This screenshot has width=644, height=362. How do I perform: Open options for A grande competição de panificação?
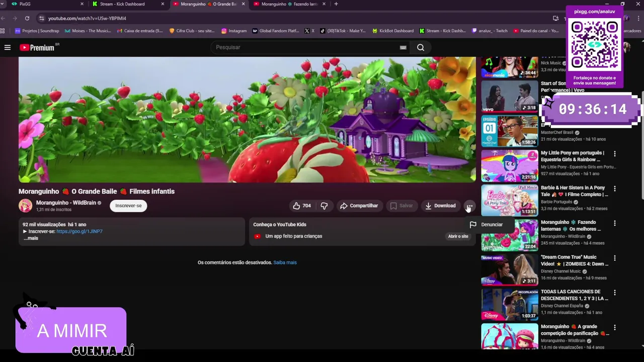(614, 327)
